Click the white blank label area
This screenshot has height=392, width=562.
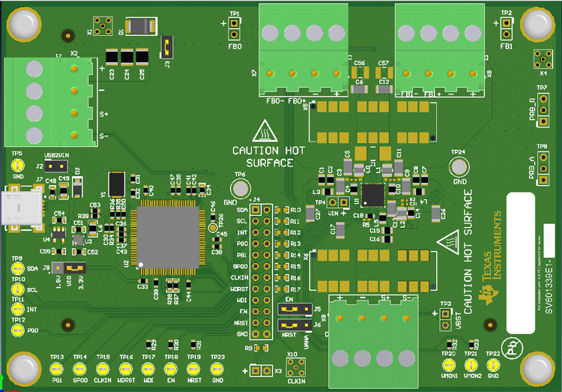point(533,262)
